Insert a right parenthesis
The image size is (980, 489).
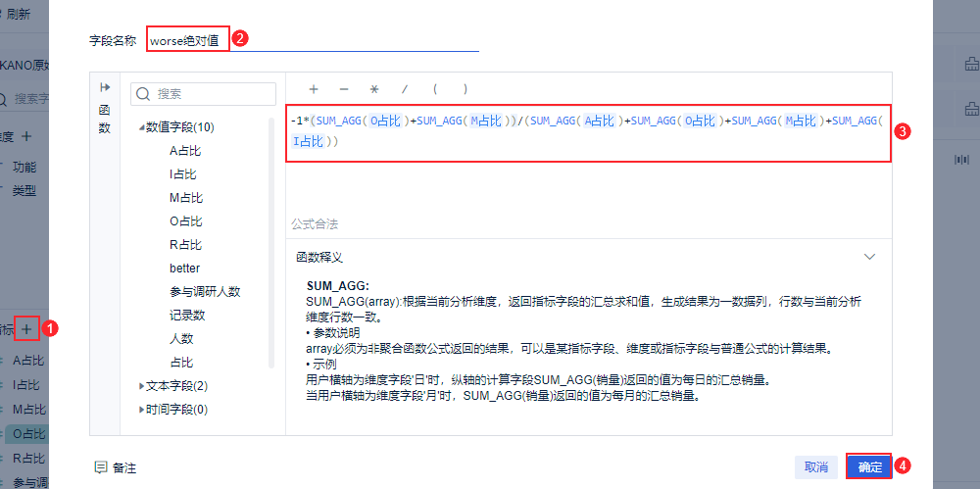(x=465, y=89)
